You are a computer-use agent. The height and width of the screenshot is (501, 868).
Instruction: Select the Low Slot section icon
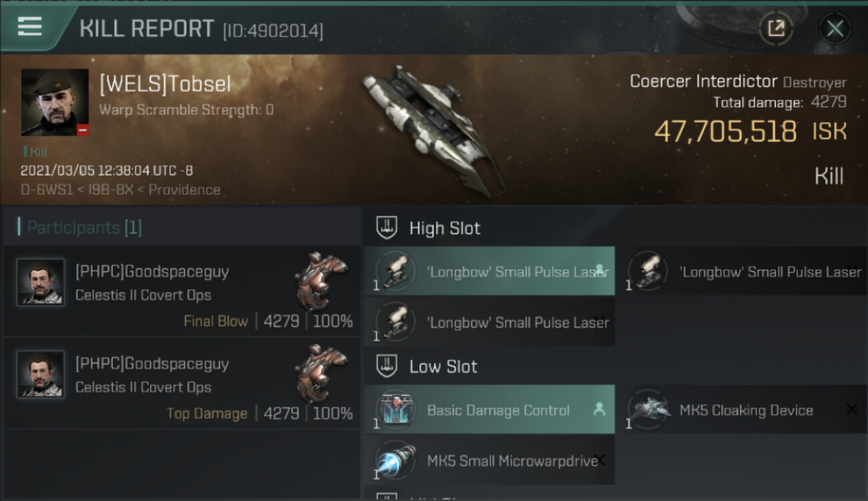[x=387, y=366]
